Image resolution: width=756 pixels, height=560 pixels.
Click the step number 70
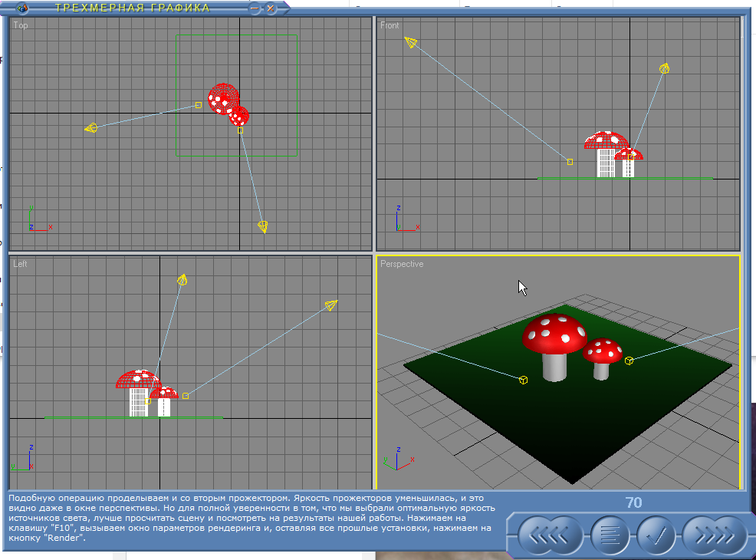pyautogui.click(x=633, y=502)
